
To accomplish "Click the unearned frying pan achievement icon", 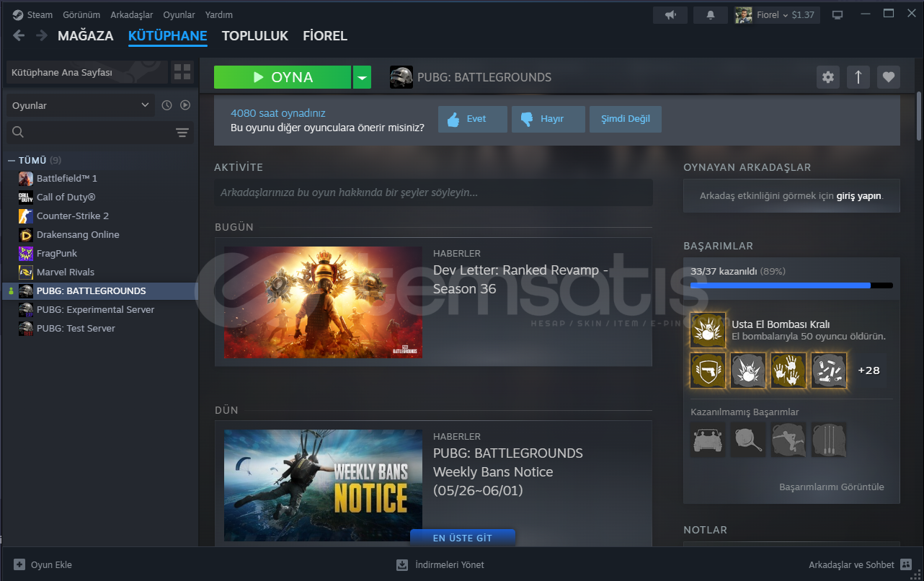I will (x=748, y=440).
